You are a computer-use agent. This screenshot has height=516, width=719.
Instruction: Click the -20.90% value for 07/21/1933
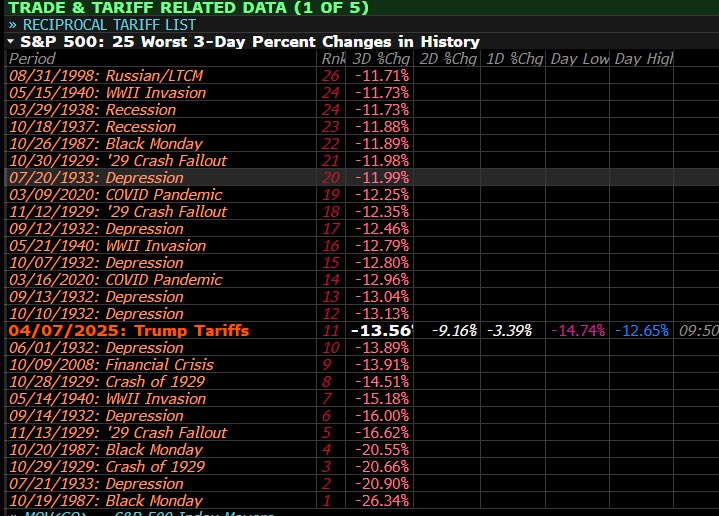pyautogui.click(x=382, y=483)
